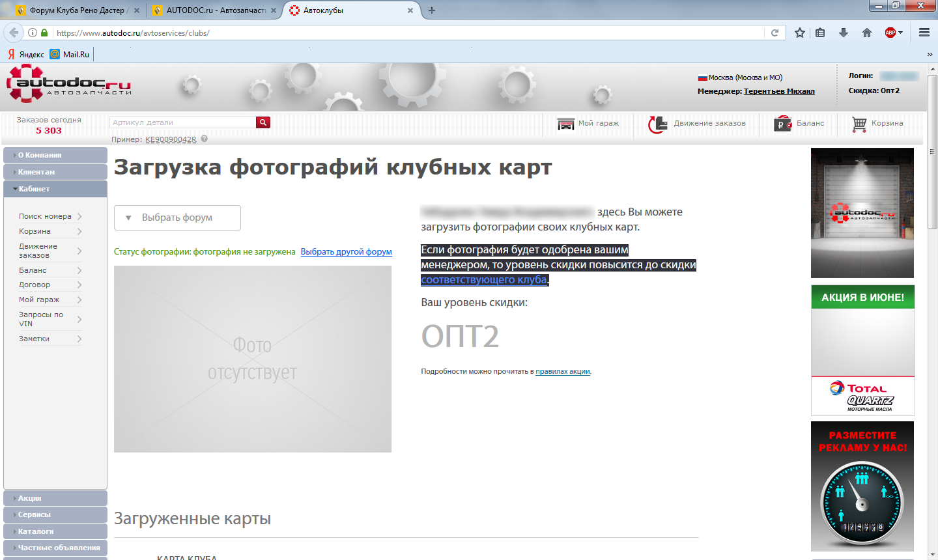Click the Firefox bookmark star icon
This screenshot has height=560, width=938.
(800, 33)
